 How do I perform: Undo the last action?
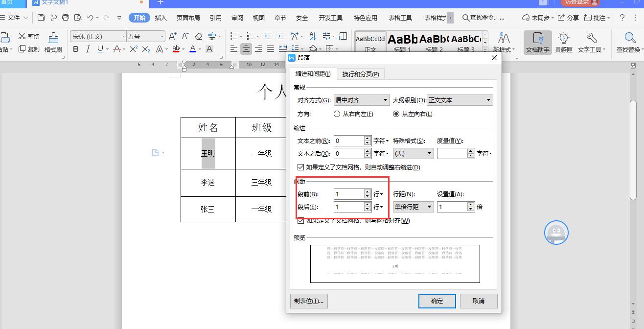(90, 18)
